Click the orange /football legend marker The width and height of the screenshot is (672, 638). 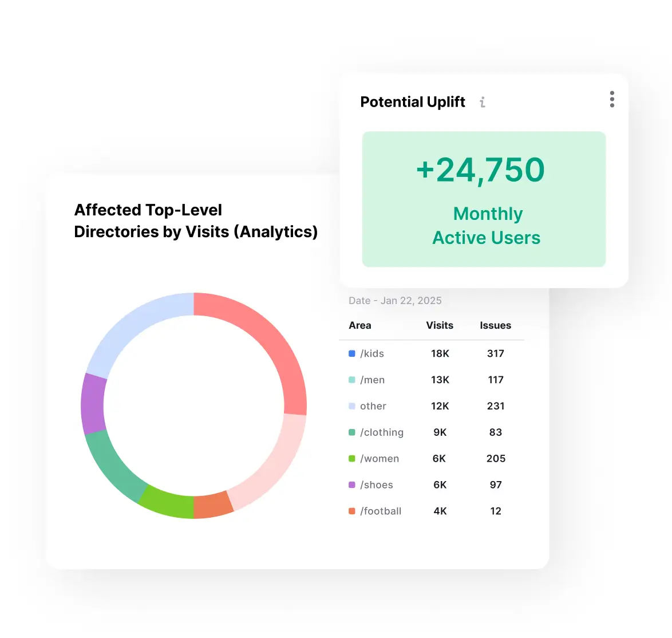click(x=352, y=511)
